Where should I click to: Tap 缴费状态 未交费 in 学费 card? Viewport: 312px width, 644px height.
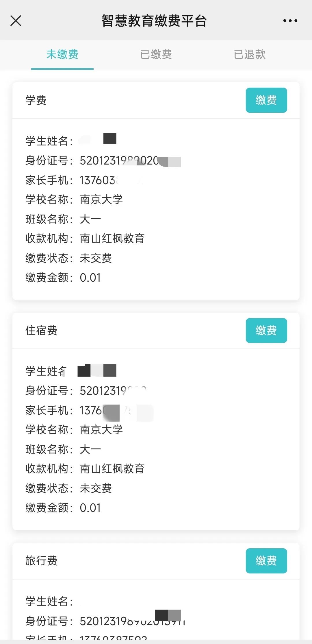tap(69, 258)
